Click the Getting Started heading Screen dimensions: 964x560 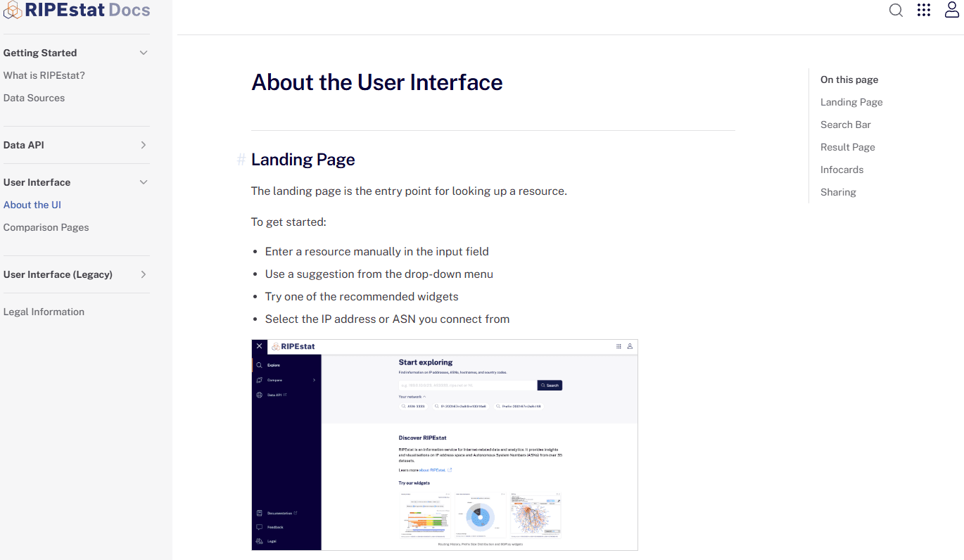[x=40, y=53]
